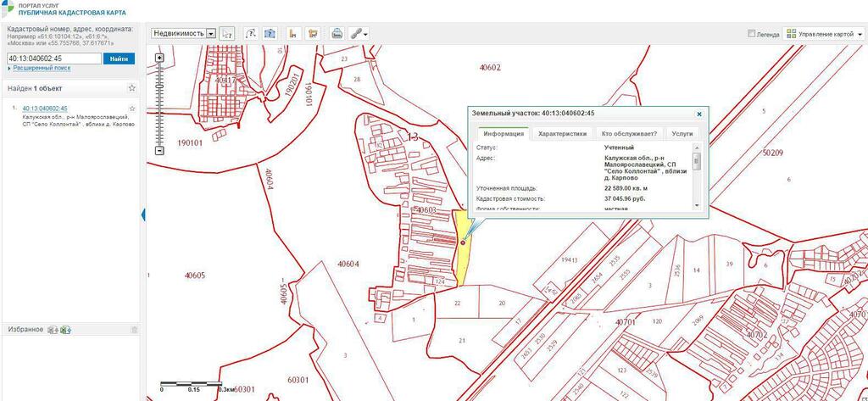Open the 40:13:040602:45 result link
This screenshot has width=868, height=401.
click(x=45, y=109)
